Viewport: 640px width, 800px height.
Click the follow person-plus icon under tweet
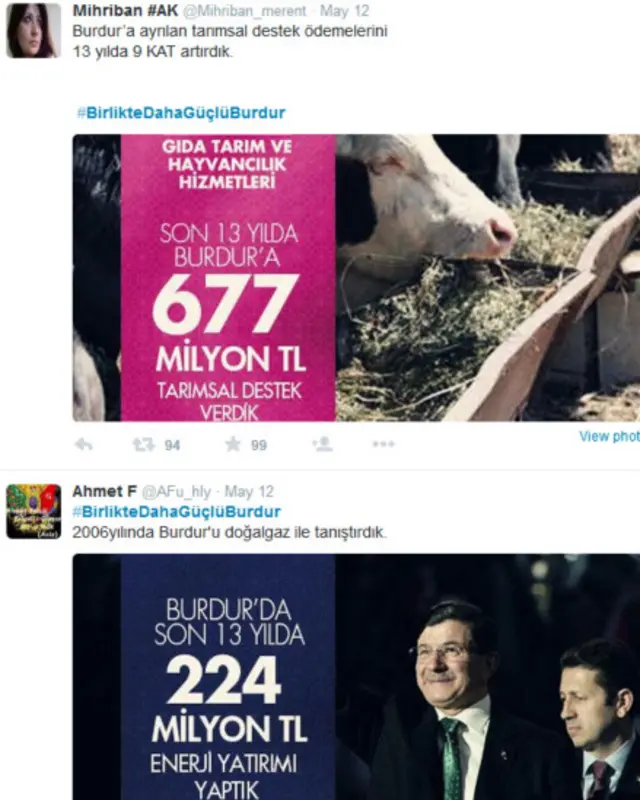pyautogui.click(x=323, y=444)
